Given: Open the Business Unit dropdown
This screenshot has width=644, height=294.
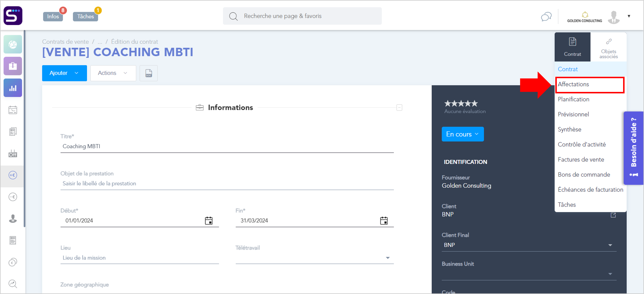Looking at the screenshot, I should coord(529,274).
